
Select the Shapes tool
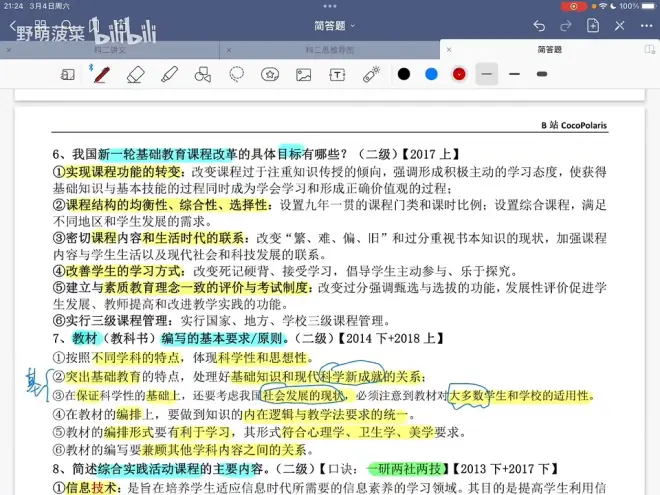coord(203,74)
